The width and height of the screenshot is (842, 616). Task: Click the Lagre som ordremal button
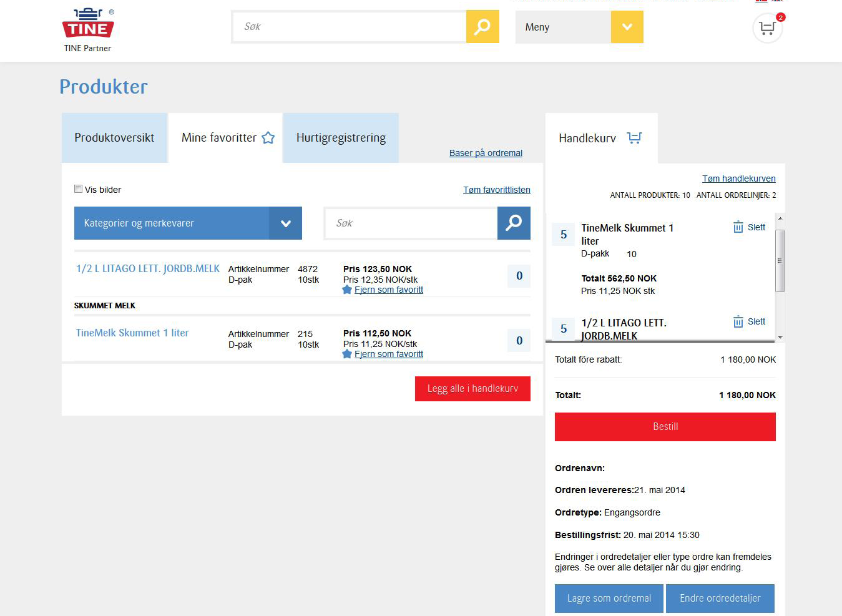(x=609, y=599)
